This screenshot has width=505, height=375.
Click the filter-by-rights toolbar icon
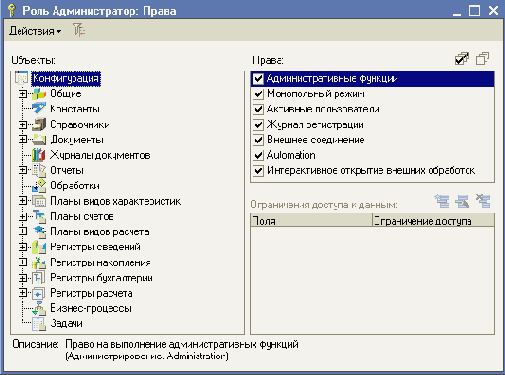tap(79, 30)
